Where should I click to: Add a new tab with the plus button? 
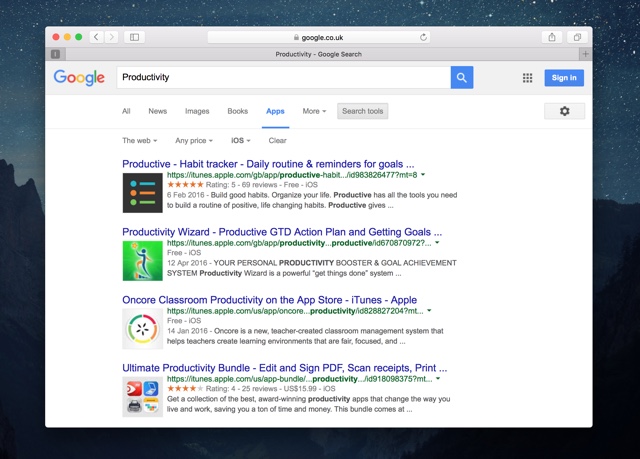click(x=585, y=54)
